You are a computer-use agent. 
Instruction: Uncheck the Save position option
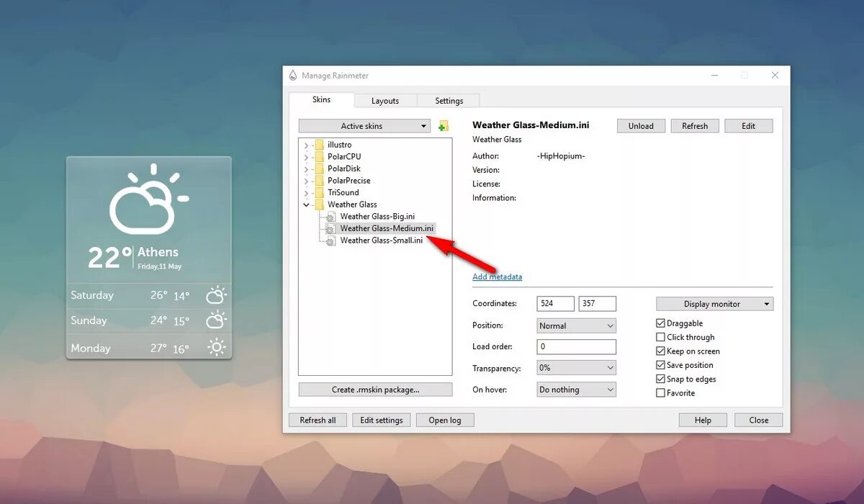pos(661,365)
